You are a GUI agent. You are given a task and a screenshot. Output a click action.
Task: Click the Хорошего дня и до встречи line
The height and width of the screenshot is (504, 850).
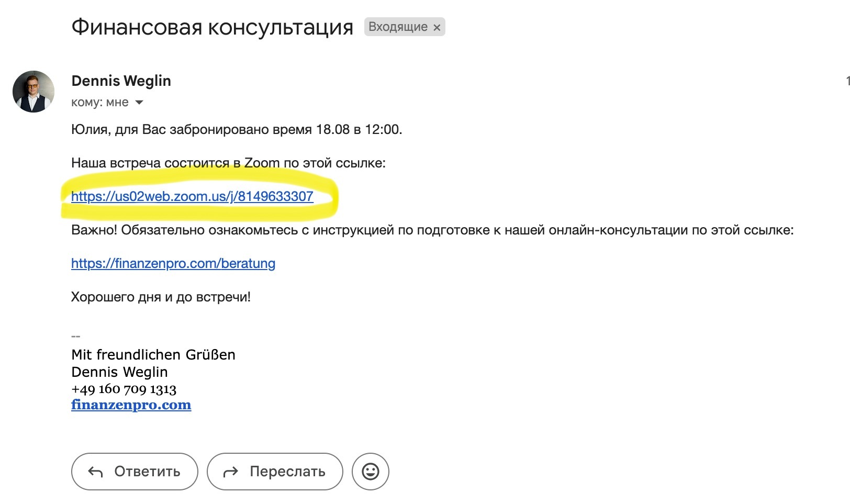tap(161, 297)
